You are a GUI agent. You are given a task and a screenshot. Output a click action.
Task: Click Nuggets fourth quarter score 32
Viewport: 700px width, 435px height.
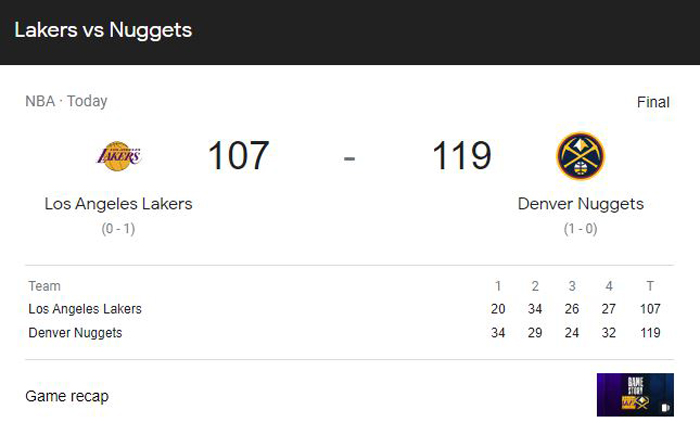pyautogui.click(x=608, y=333)
